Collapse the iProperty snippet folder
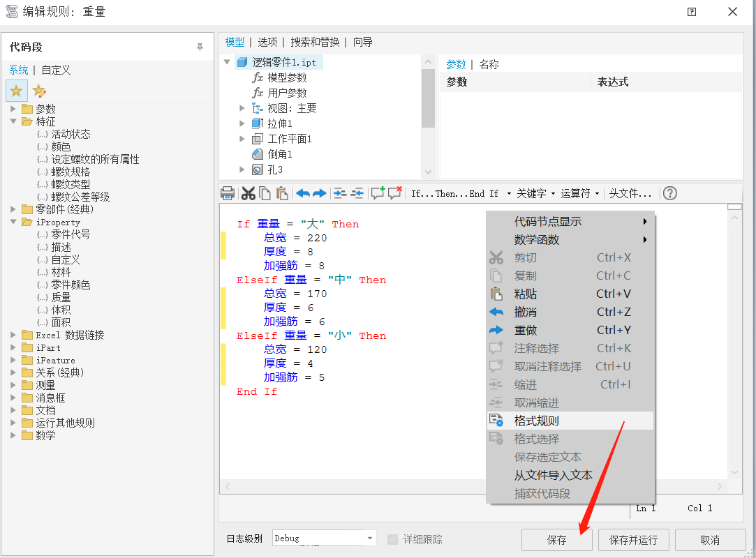The width and height of the screenshot is (756, 558). (x=13, y=222)
